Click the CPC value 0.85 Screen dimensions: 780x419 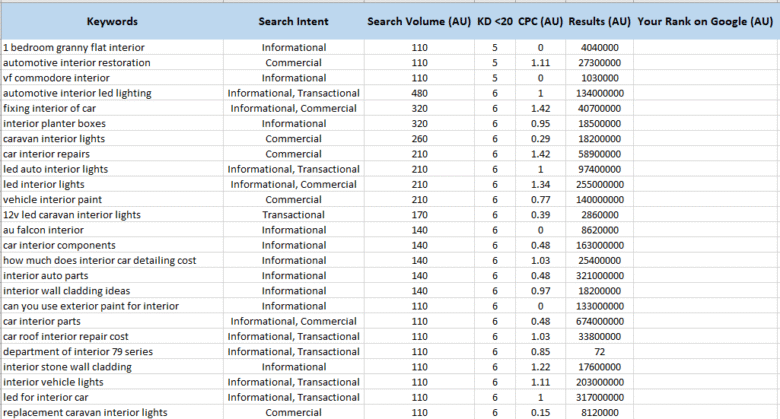540,352
